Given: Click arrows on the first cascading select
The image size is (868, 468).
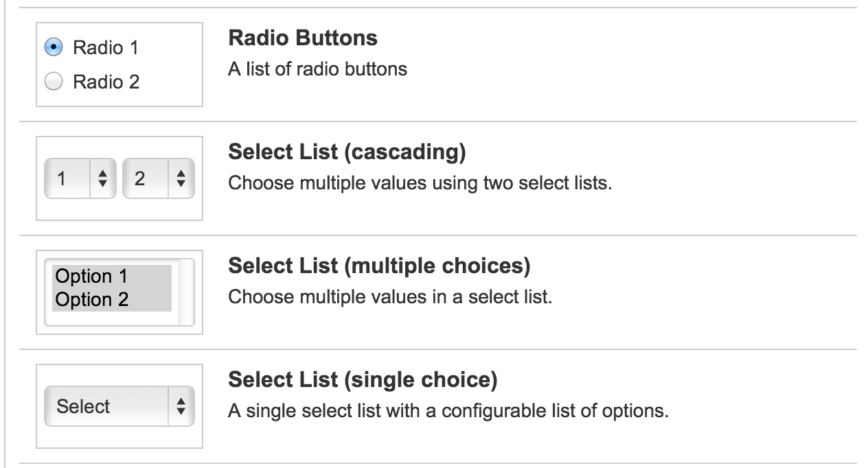Looking at the screenshot, I should pyautogui.click(x=103, y=179).
